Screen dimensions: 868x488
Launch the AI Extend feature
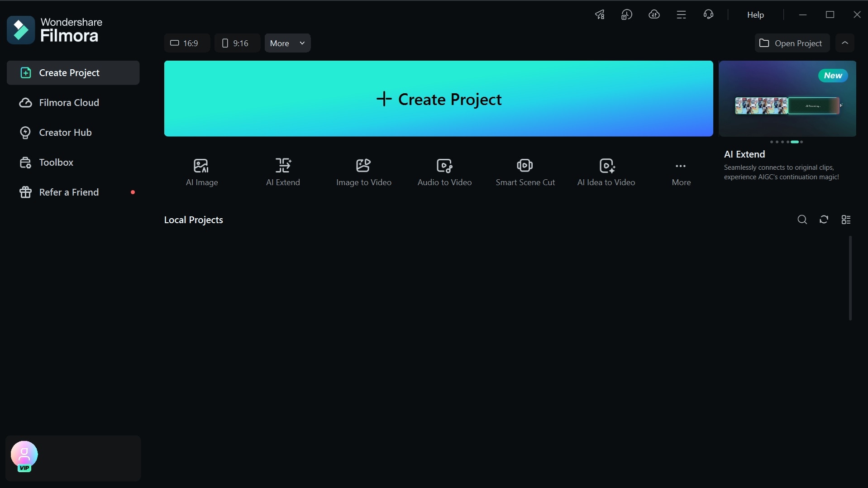[283, 172]
